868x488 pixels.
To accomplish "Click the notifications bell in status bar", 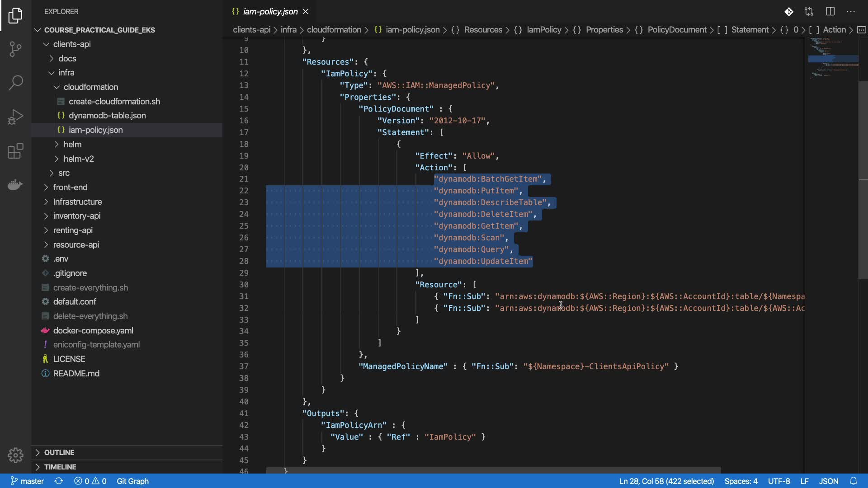I will coord(853,481).
